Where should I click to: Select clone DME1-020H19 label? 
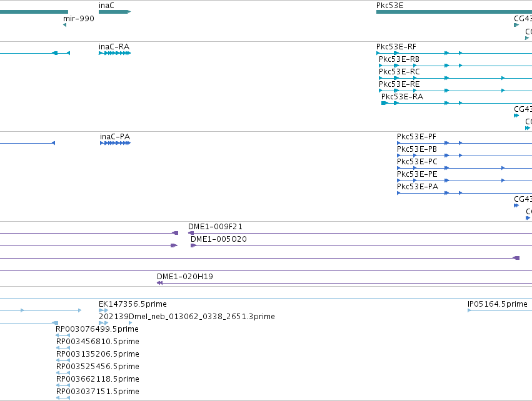185,277
